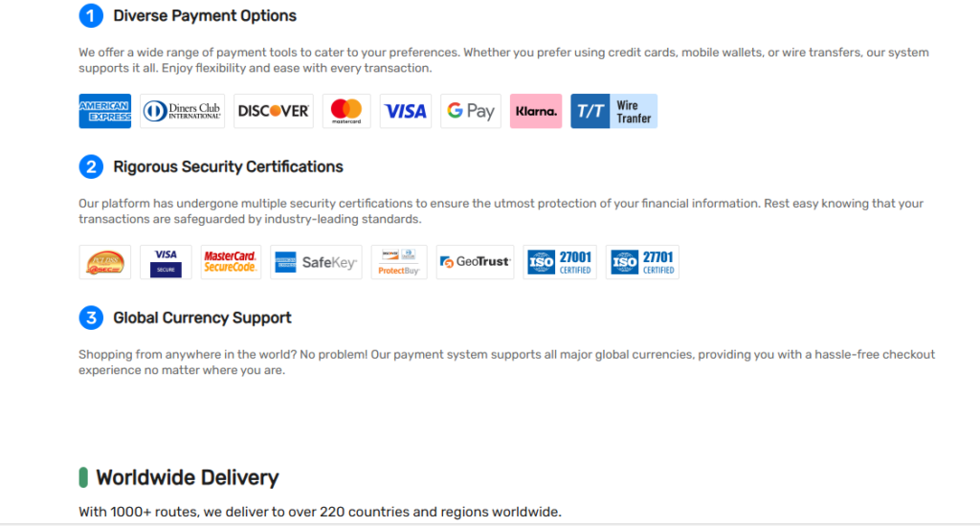Click the Diverse Payment Options heading
Screen dimensions: 980x526
coord(205,15)
